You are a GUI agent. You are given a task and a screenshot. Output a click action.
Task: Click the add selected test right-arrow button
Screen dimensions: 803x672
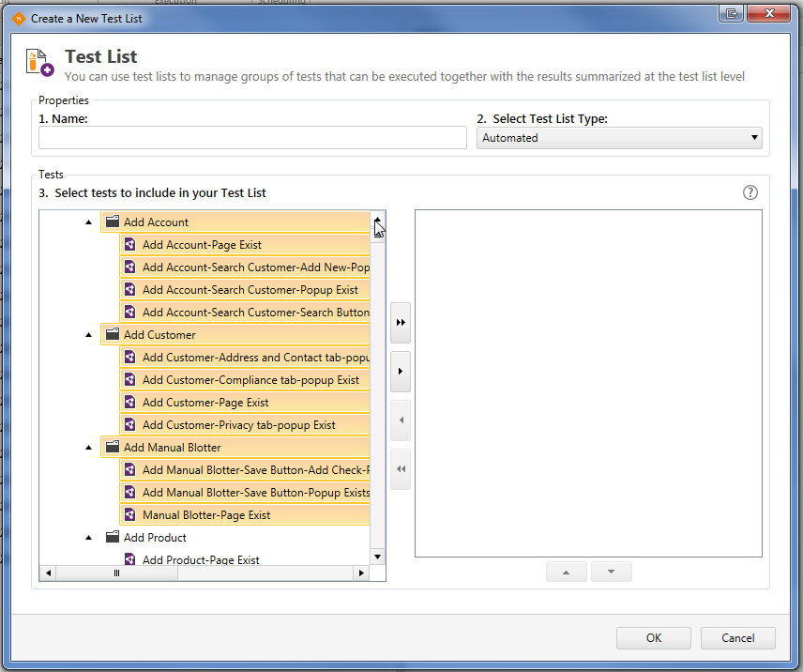pyautogui.click(x=401, y=372)
